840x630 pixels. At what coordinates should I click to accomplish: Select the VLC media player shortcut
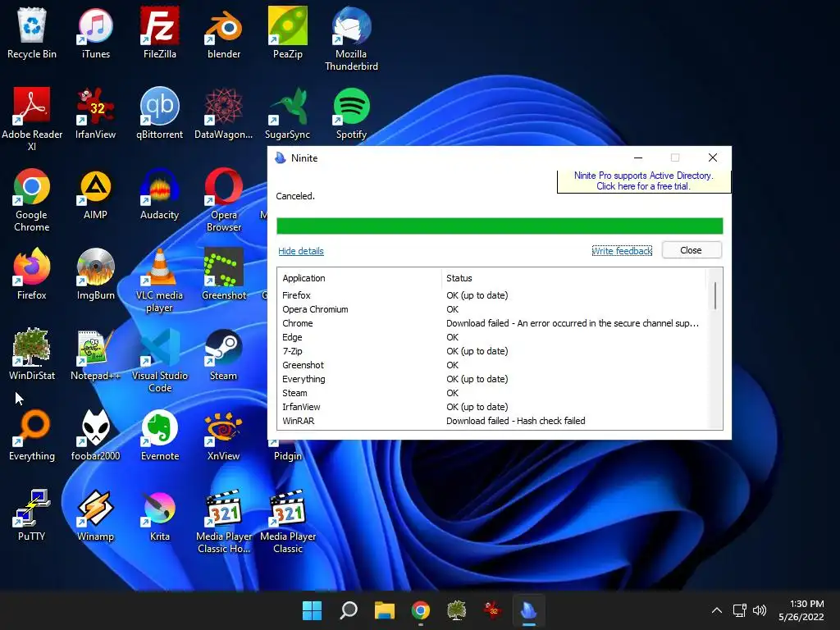pos(160,281)
